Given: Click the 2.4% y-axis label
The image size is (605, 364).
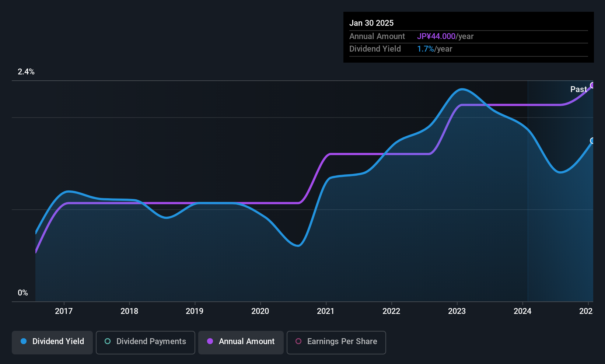Looking at the screenshot, I should [26, 72].
